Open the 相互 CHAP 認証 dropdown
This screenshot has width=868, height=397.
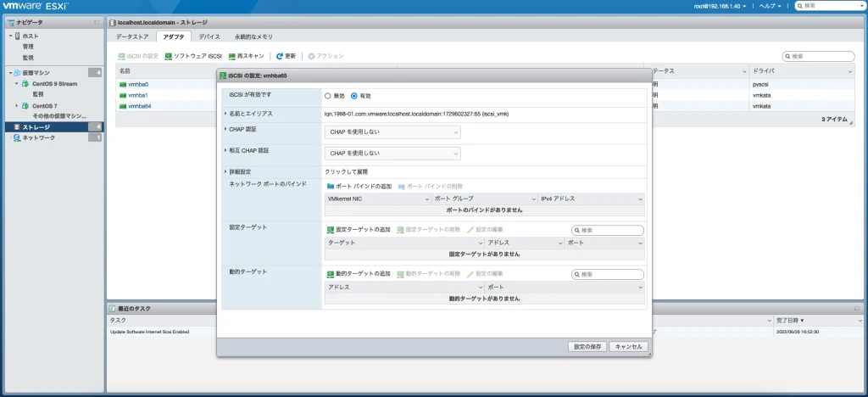tap(392, 153)
